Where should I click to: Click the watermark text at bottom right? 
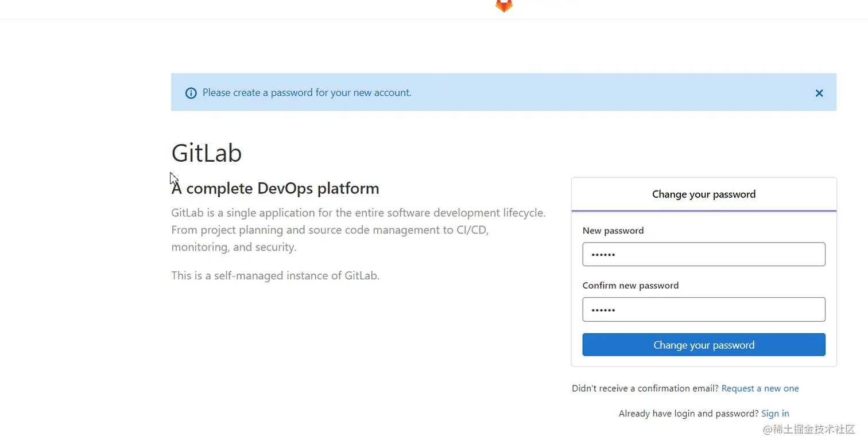click(x=809, y=430)
